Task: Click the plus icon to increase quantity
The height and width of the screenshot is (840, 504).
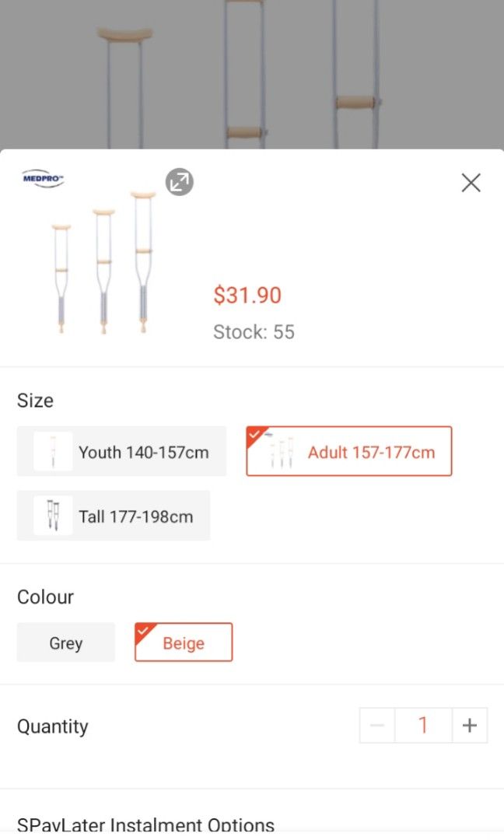Action: click(x=470, y=725)
